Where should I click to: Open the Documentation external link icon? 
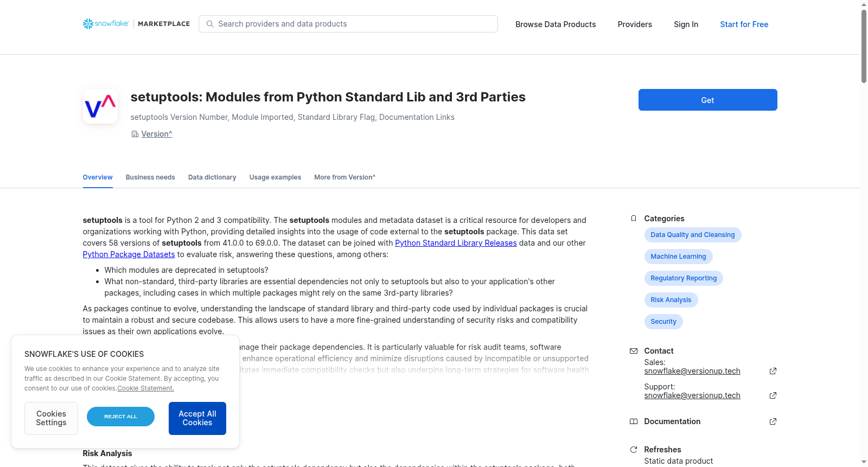pos(773,421)
